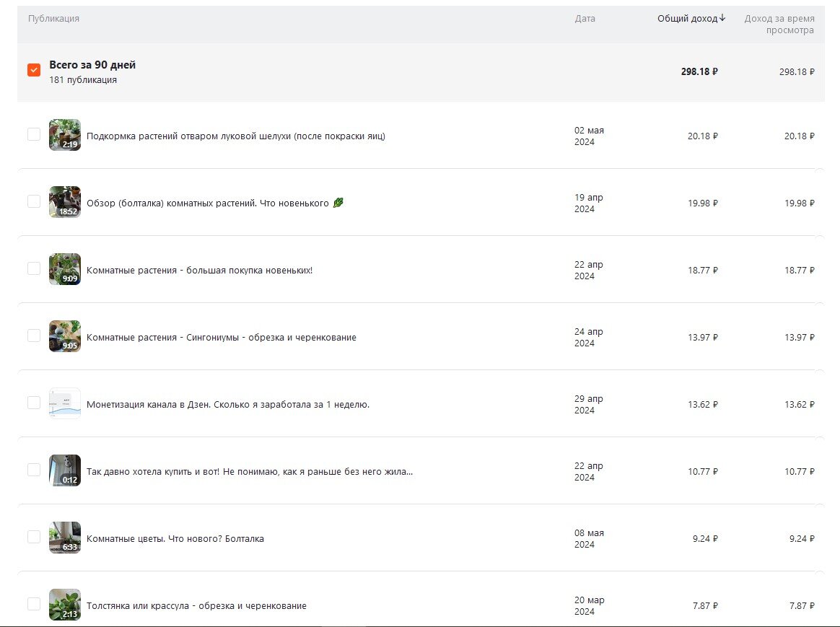Open the 0:12 short video thumbnail

(x=65, y=470)
